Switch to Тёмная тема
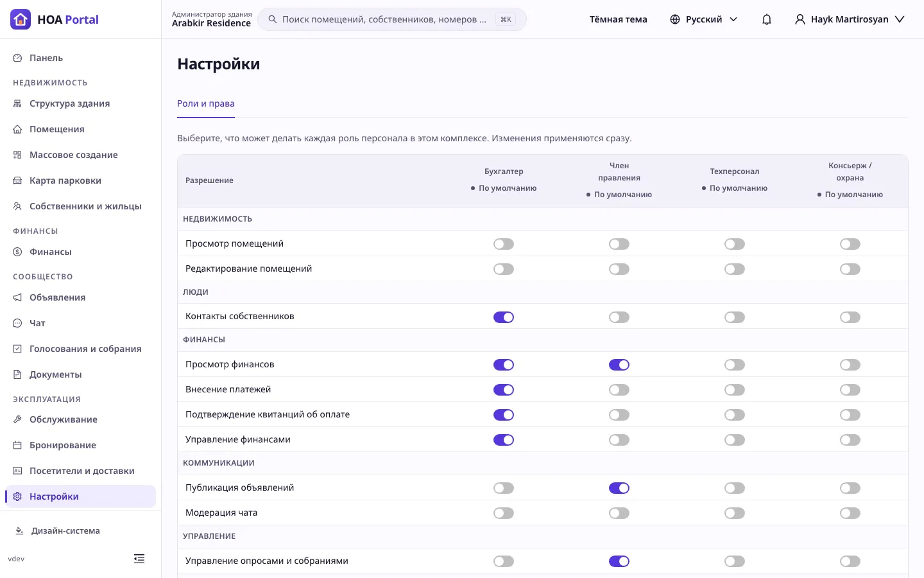The image size is (924, 578). coord(619,19)
